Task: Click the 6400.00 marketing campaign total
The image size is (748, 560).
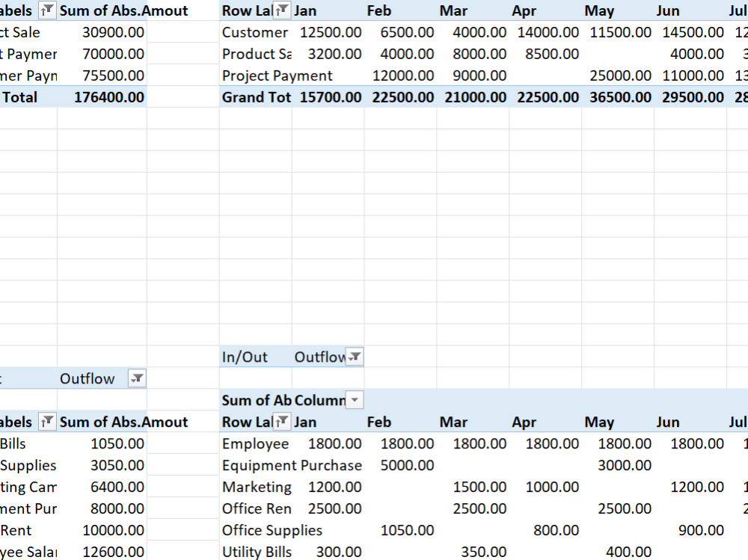Action: [x=102, y=487]
